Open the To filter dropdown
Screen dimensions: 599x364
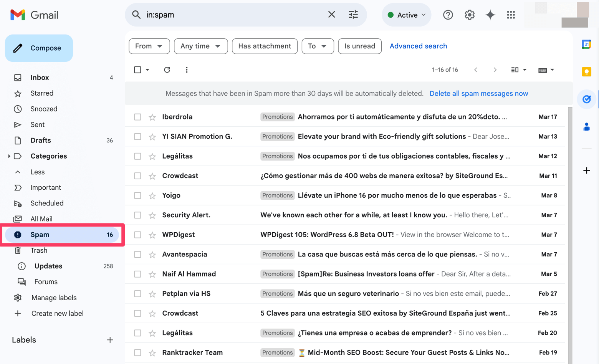pyautogui.click(x=318, y=46)
